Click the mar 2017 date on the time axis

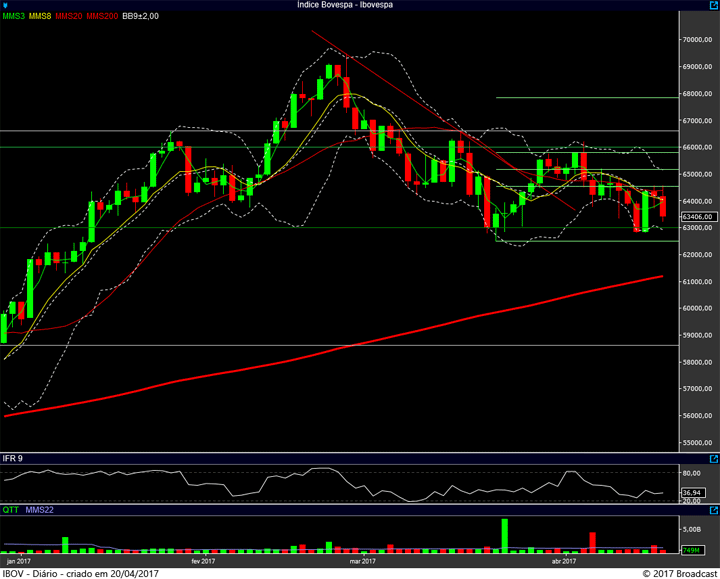pyautogui.click(x=361, y=561)
